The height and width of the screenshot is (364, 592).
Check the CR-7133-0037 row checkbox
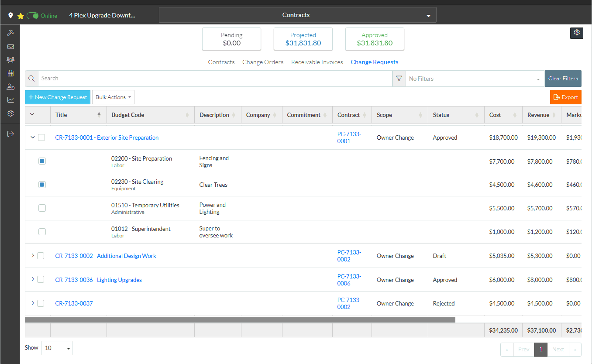(x=41, y=303)
